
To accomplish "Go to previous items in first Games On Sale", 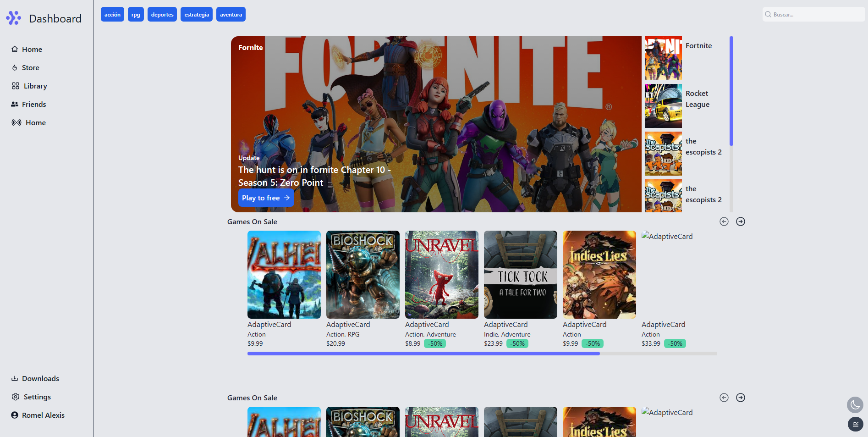I will click(724, 221).
